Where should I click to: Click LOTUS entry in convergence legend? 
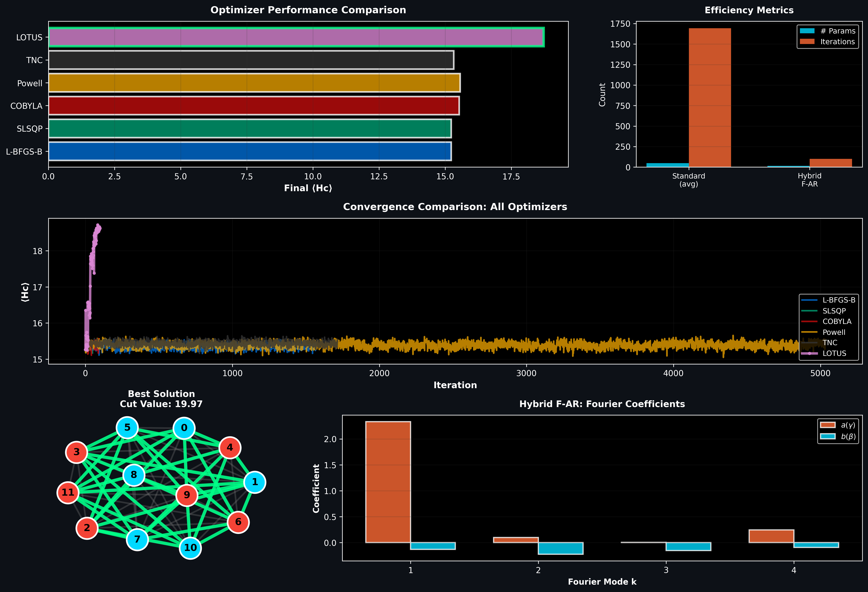click(834, 354)
